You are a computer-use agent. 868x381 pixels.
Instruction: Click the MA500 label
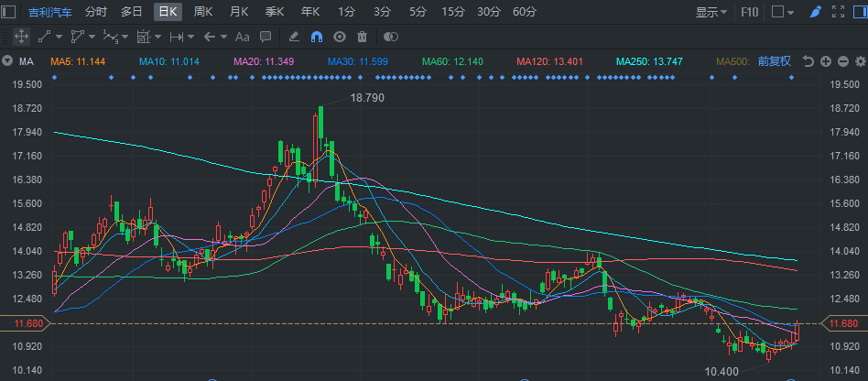pyautogui.click(x=732, y=61)
